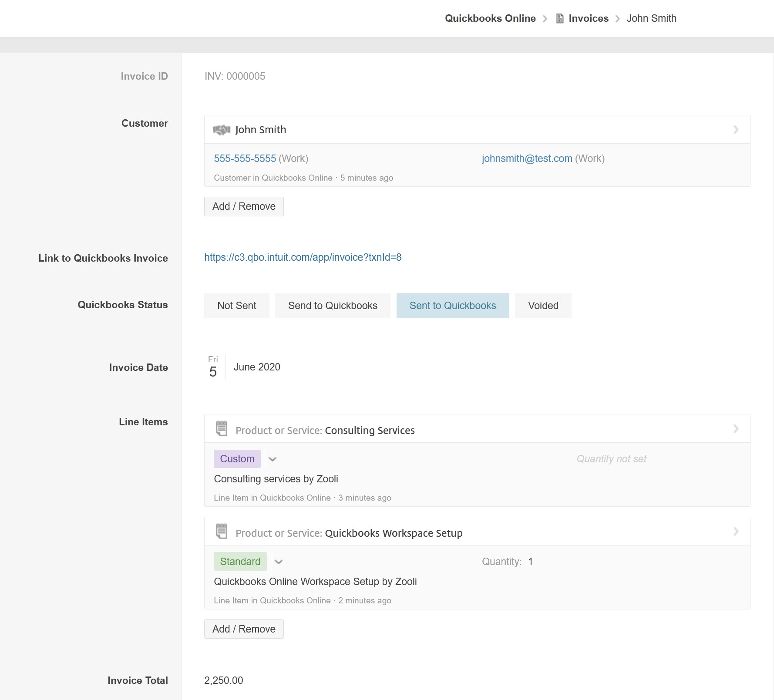Screen dimensions: 774x700
Task: Expand the dropdown arrow next to Standard
Action: pos(279,562)
